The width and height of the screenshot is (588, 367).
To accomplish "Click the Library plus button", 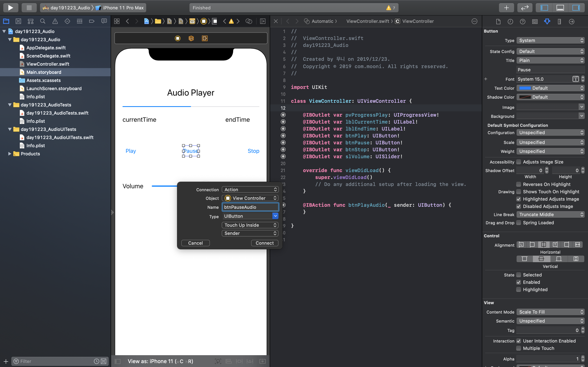I will [x=506, y=8].
